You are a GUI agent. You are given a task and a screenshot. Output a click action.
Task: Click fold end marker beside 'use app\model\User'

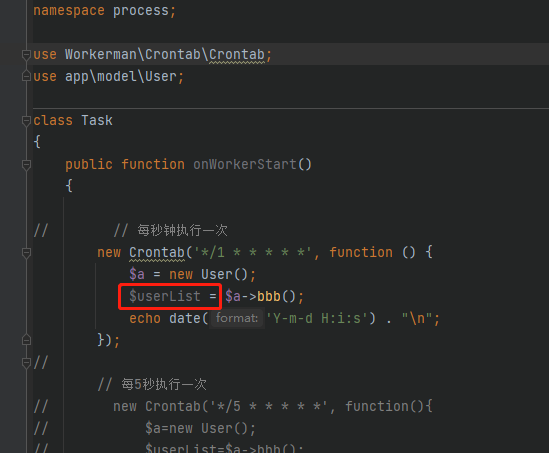(26, 77)
